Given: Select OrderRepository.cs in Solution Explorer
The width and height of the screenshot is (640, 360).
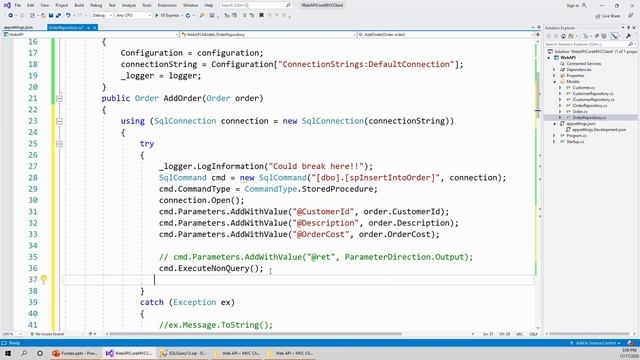Looking at the screenshot, I should point(589,118).
